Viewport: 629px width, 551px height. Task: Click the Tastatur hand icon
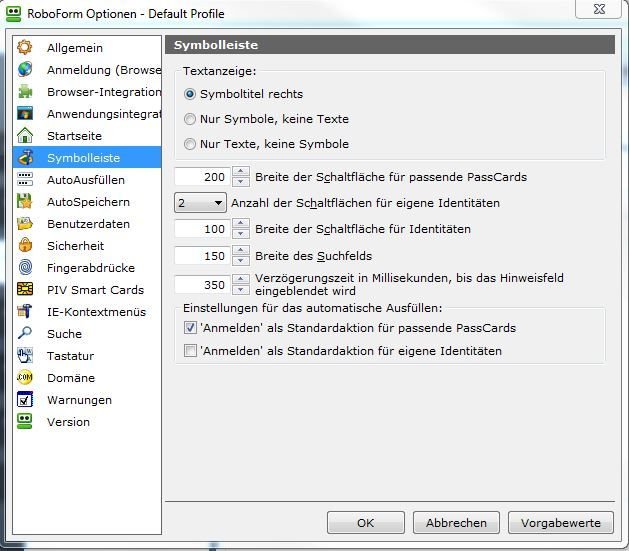[x=25, y=355]
